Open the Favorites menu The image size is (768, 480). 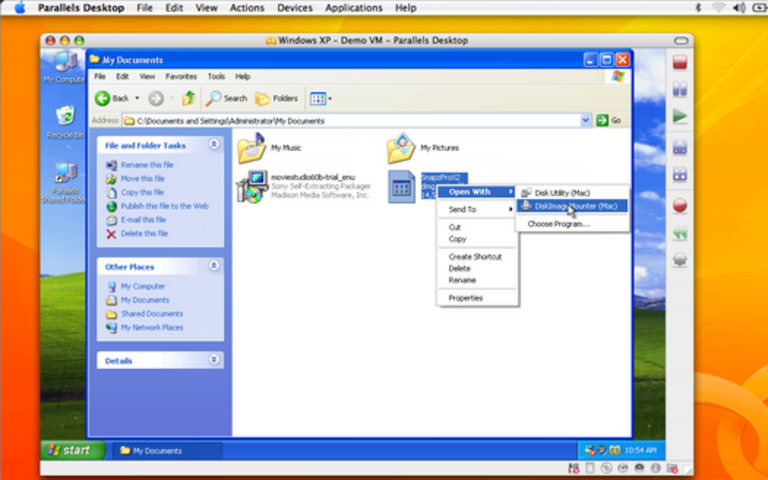(x=181, y=76)
